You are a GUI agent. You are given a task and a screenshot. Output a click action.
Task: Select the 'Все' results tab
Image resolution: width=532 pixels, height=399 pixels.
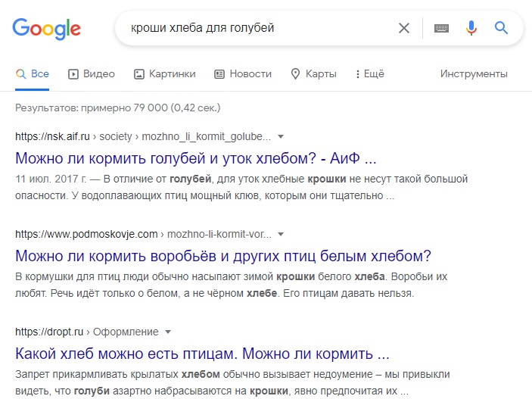(x=33, y=73)
